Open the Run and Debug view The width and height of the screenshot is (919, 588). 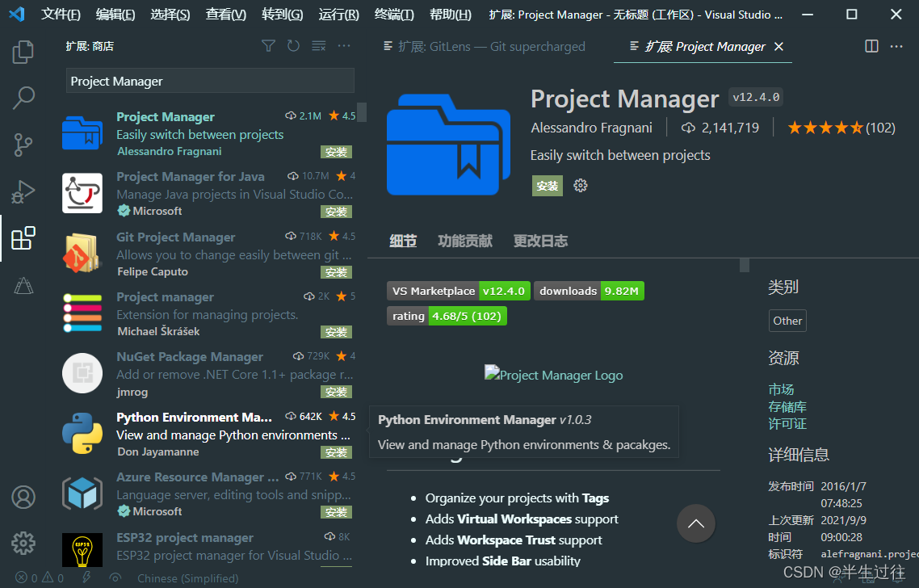(x=23, y=191)
